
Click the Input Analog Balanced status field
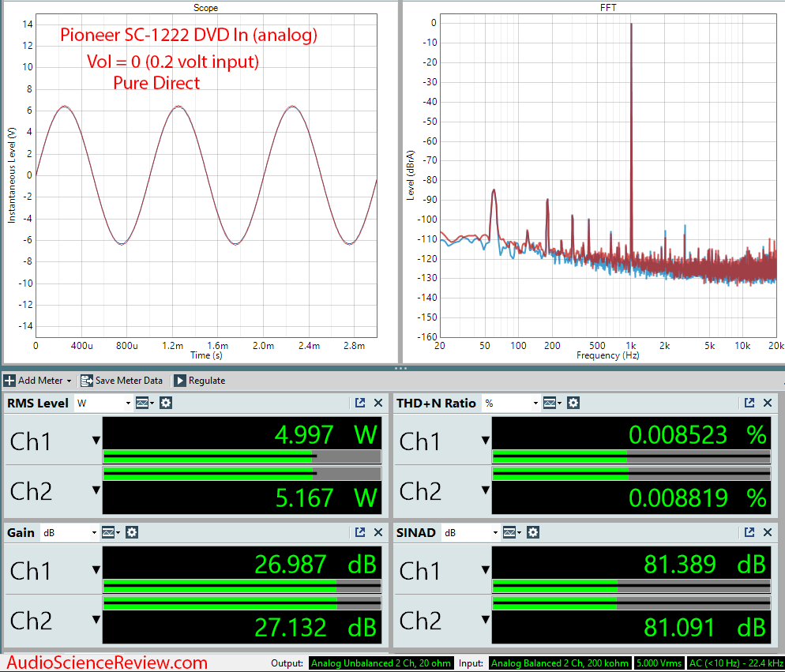(x=559, y=663)
